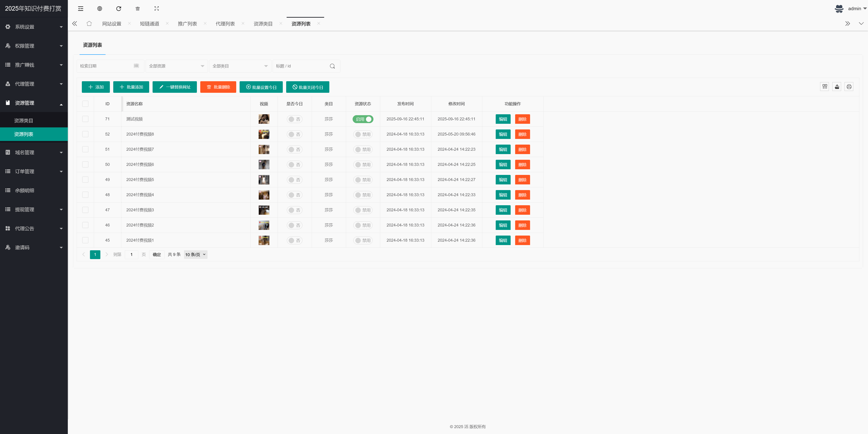Click the video thumbnail for 2024付费视频3
868x434 pixels.
[264, 210]
